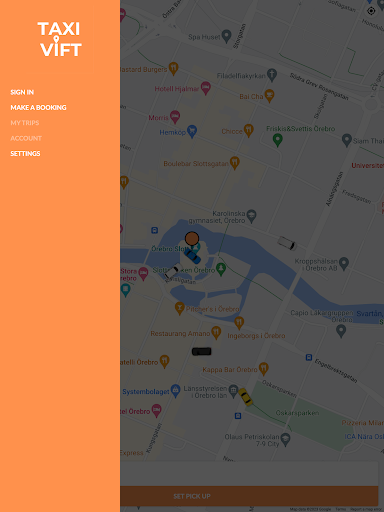Tap the Olaus Petriskolan school pin
The width and height of the screenshot is (384, 512).
(285, 439)
